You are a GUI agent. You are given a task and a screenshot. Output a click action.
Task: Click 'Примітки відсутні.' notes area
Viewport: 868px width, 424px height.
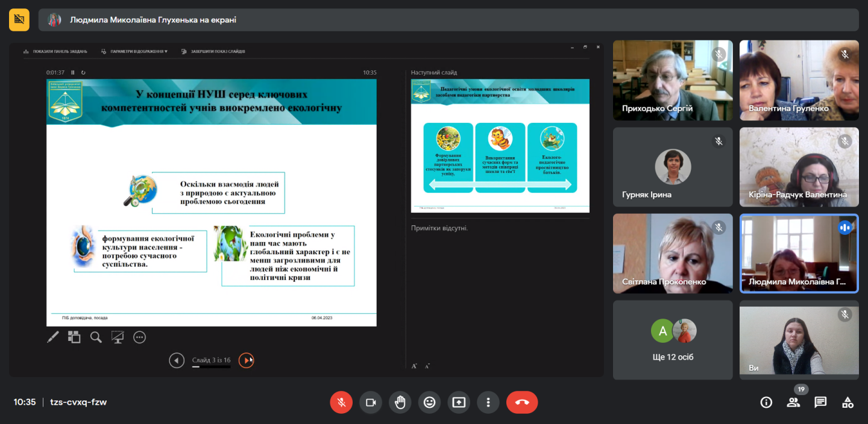(439, 228)
